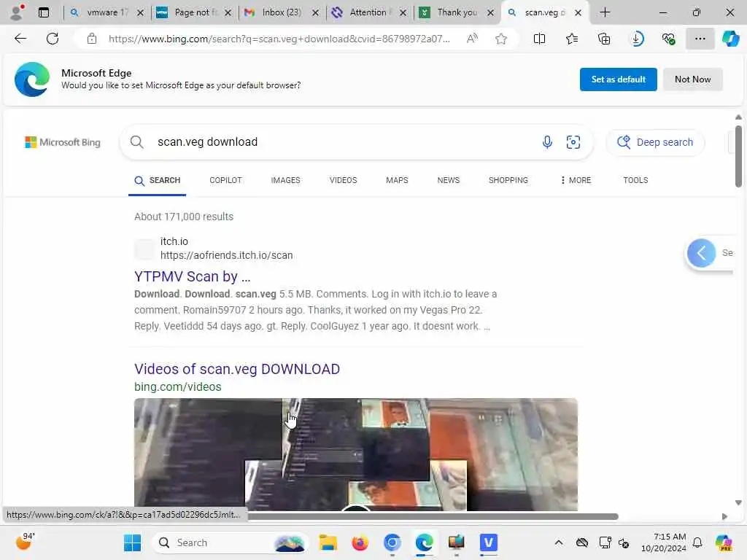Open Windows Start menu
The width and height of the screenshot is (747, 560).
click(132, 542)
